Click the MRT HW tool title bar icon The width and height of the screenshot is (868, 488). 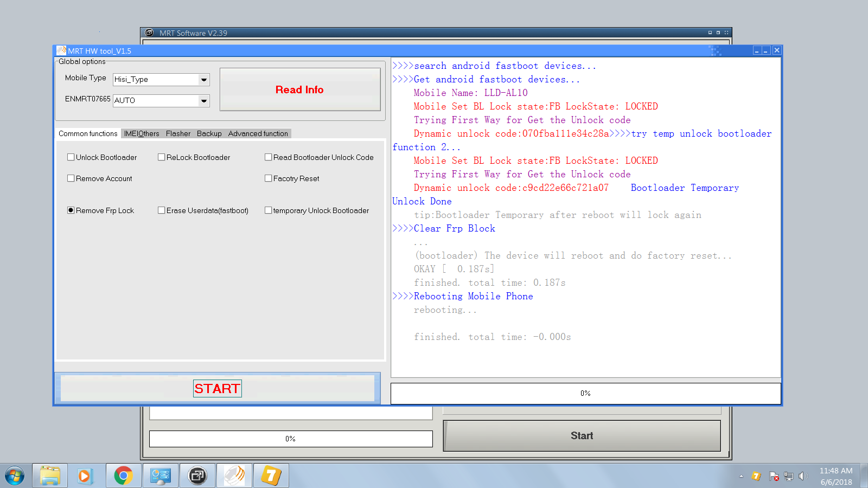click(61, 50)
